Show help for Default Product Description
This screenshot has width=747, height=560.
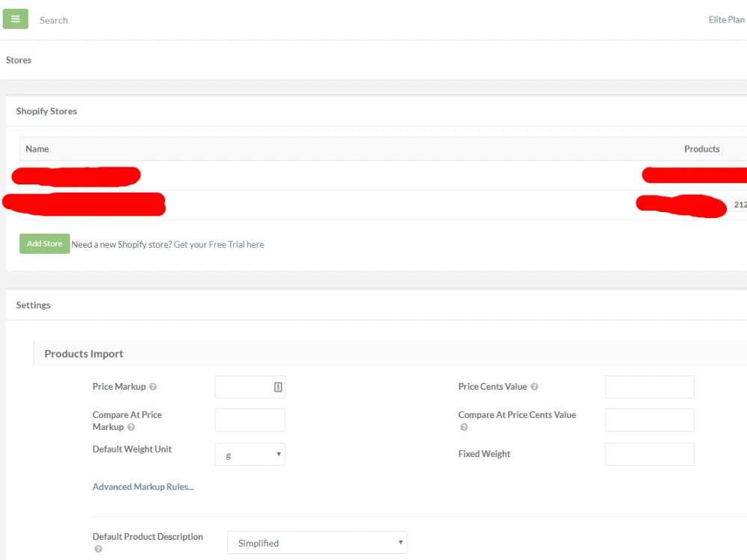pos(98,549)
